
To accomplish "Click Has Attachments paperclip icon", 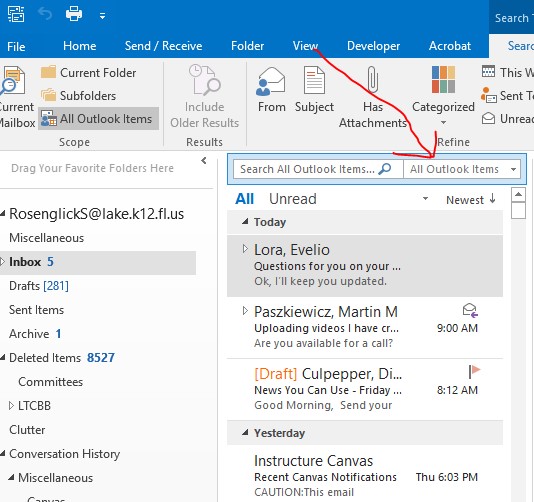I will click(373, 80).
